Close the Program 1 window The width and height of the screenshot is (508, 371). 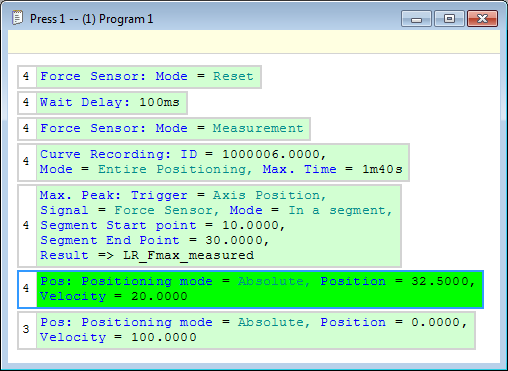(x=482, y=19)
